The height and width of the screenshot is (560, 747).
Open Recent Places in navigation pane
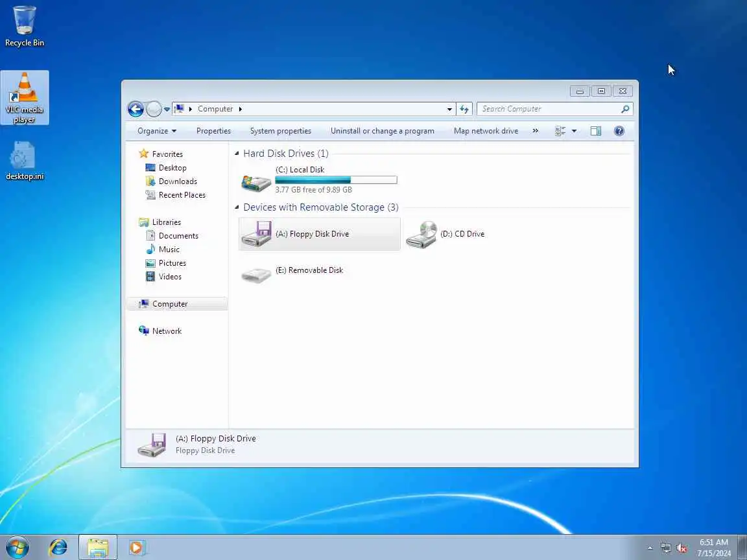pyautogui.click(x=182, y=194)
